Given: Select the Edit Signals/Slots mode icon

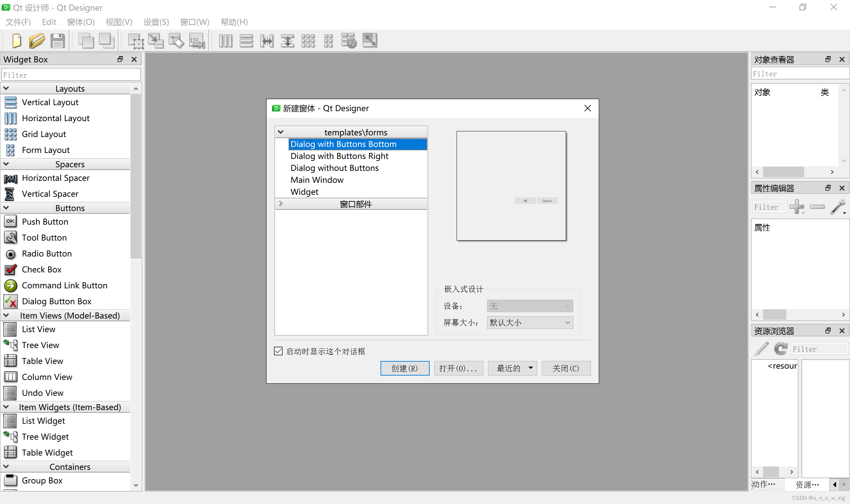Looking at the screenshot, I should click(156, 41).
